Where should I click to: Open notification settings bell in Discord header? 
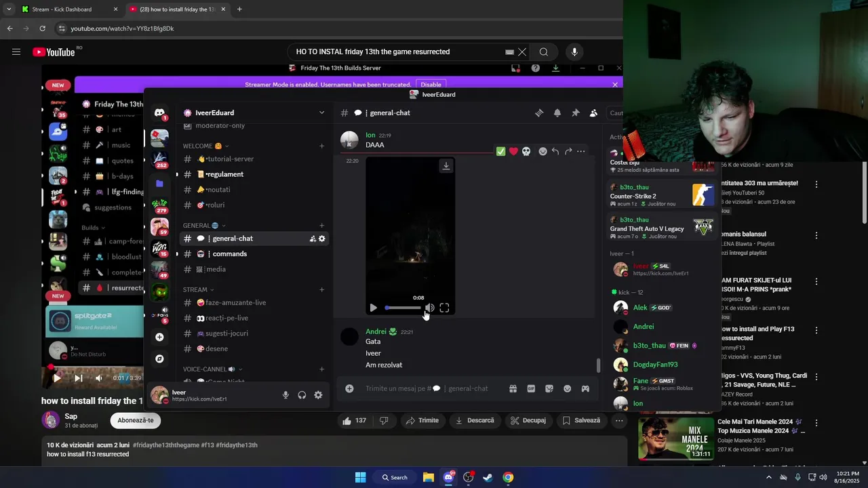pos(557,113)
